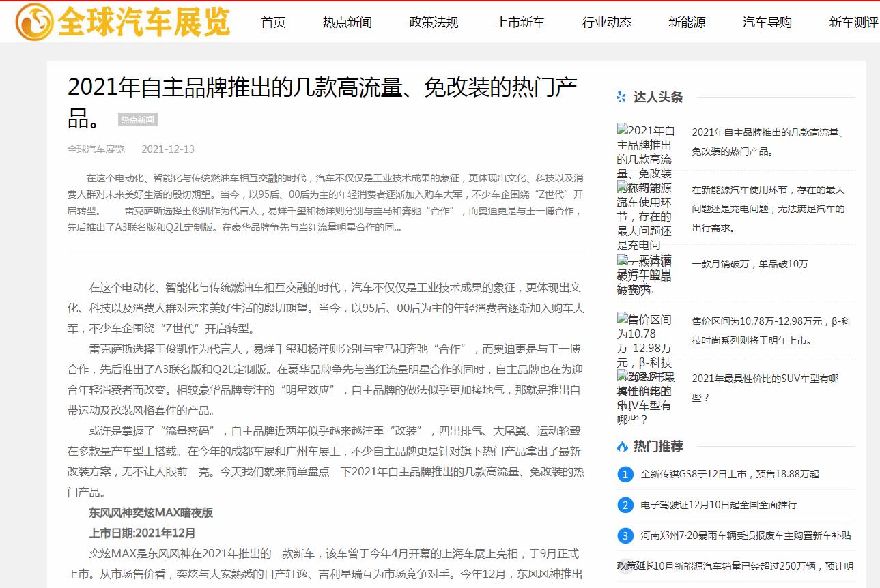Open the 首页 menu item

(x=273, y=23)
